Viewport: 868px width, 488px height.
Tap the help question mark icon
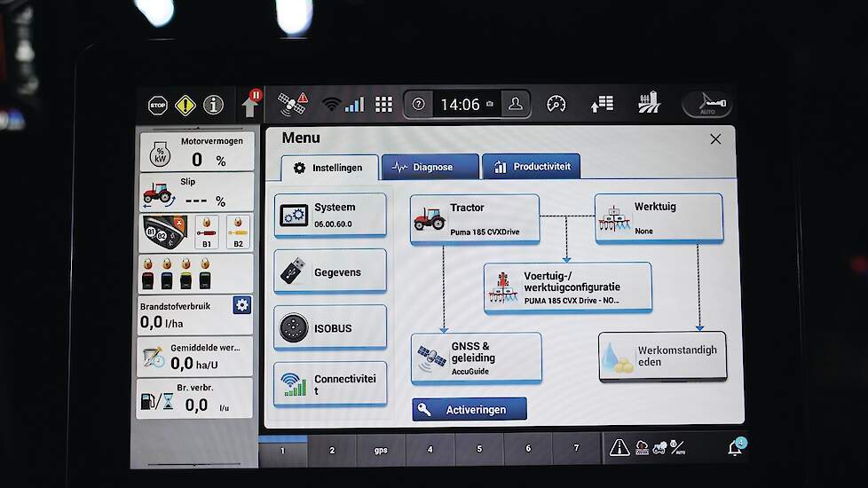point(419,104)
